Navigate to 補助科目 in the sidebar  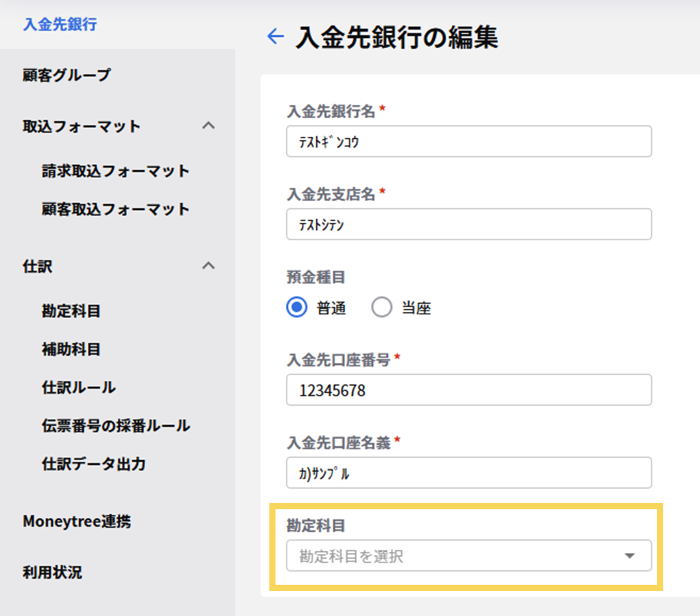(x=71, y=349)
